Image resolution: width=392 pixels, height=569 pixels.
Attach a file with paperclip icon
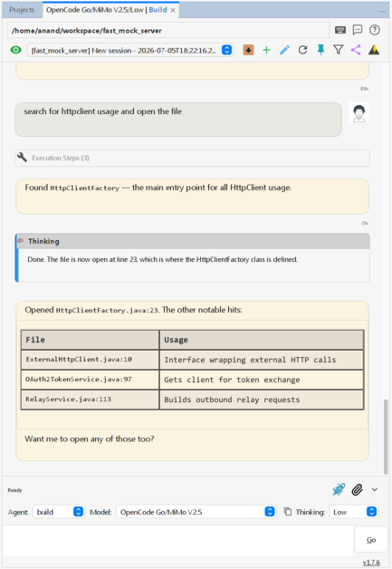pos(358,489)
